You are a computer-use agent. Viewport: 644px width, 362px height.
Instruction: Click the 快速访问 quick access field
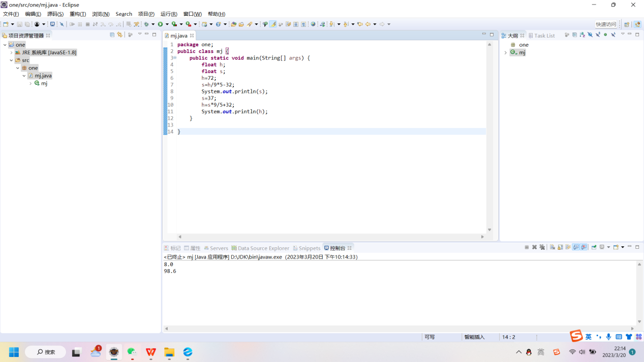pyautogui.click(x=606, y=24)
